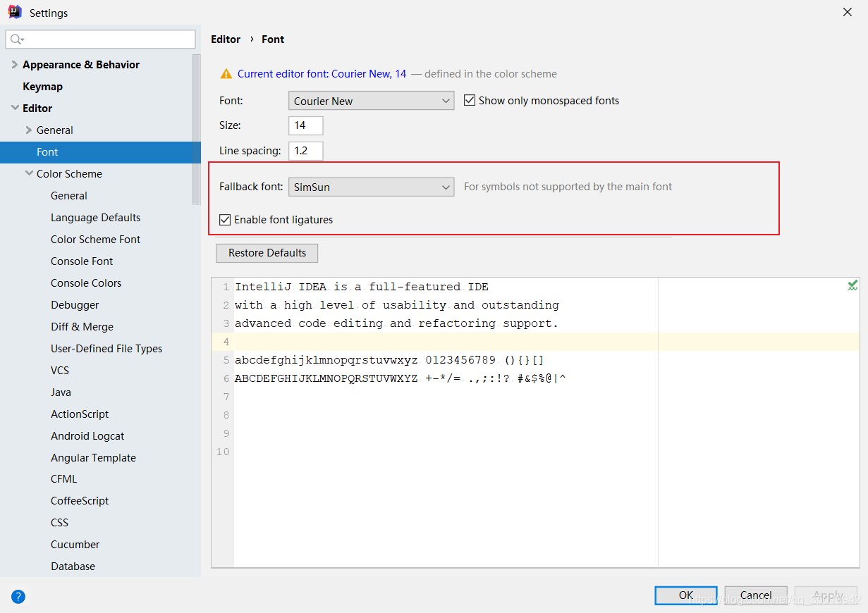Click the settings tree scrollbar

(x=197, y=130)
